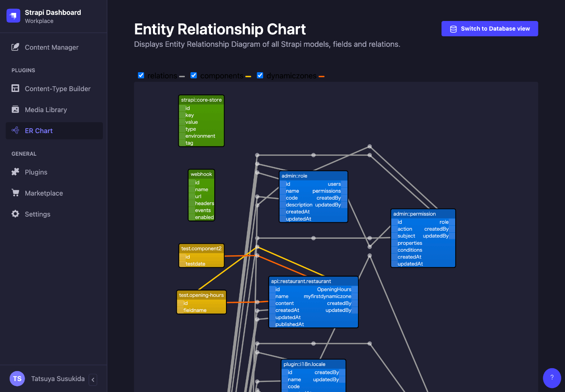Toggle the relations checkbox
The image size is (565, 392).
(141, 75)
